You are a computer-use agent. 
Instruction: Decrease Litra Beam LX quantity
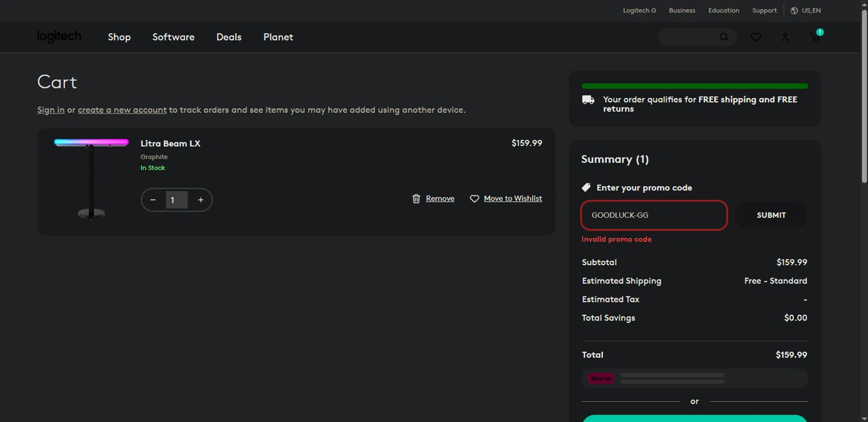pos(153,200)
